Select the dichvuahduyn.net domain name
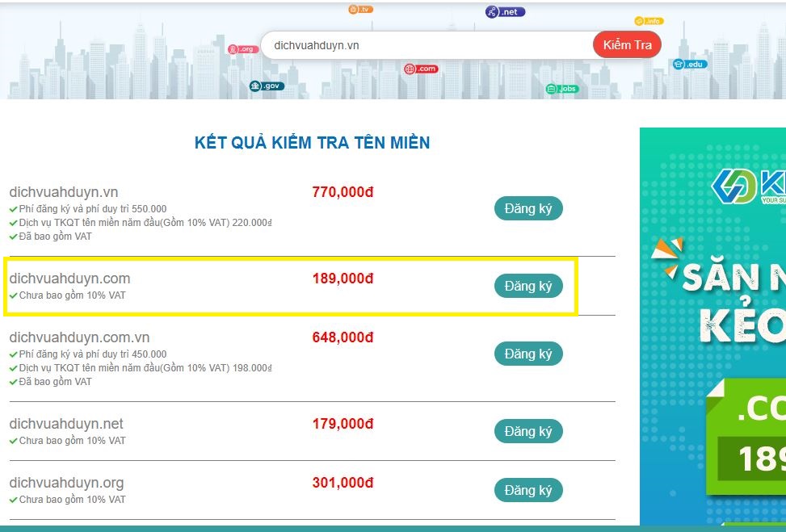The width and height of the screenshot is (786, 532). [x=66, y=422]
